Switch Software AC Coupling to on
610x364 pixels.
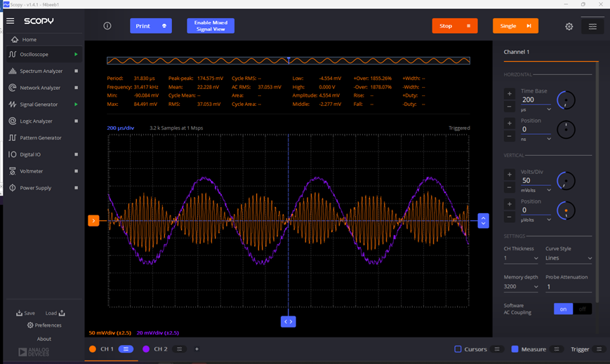(x=563, y=309)
